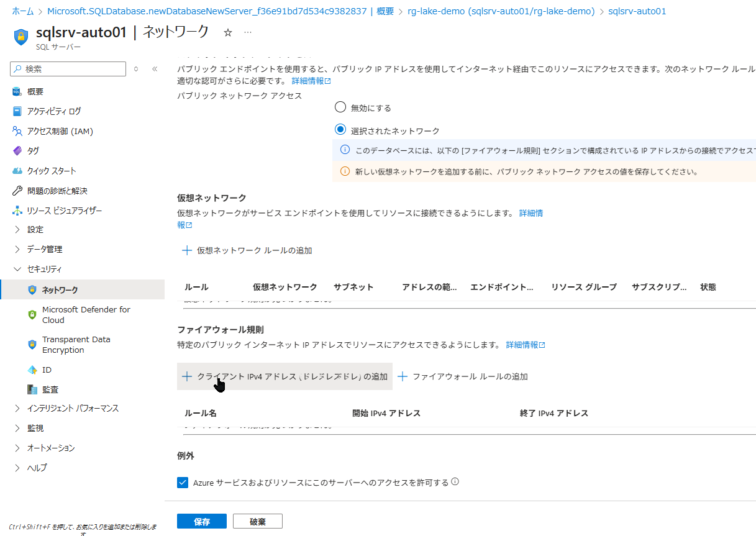Expand the 設定 section in sidebar

coord(35,229)
